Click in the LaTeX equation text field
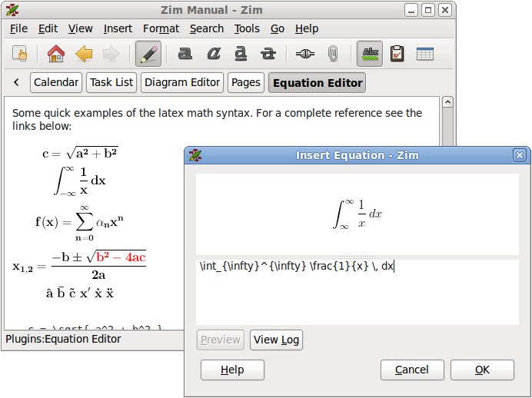The width and height of the screenshot is (532, 398). click(357, 292)
